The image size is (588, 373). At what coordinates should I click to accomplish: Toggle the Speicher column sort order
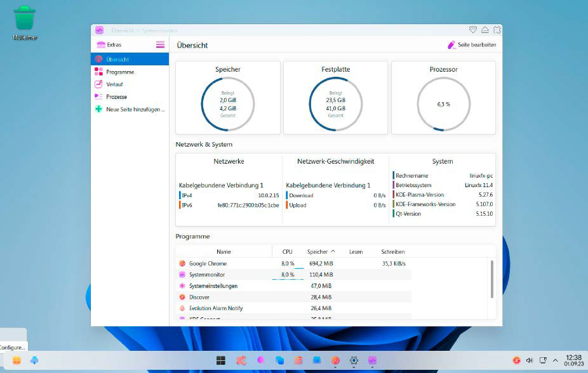tap(321, 252)
